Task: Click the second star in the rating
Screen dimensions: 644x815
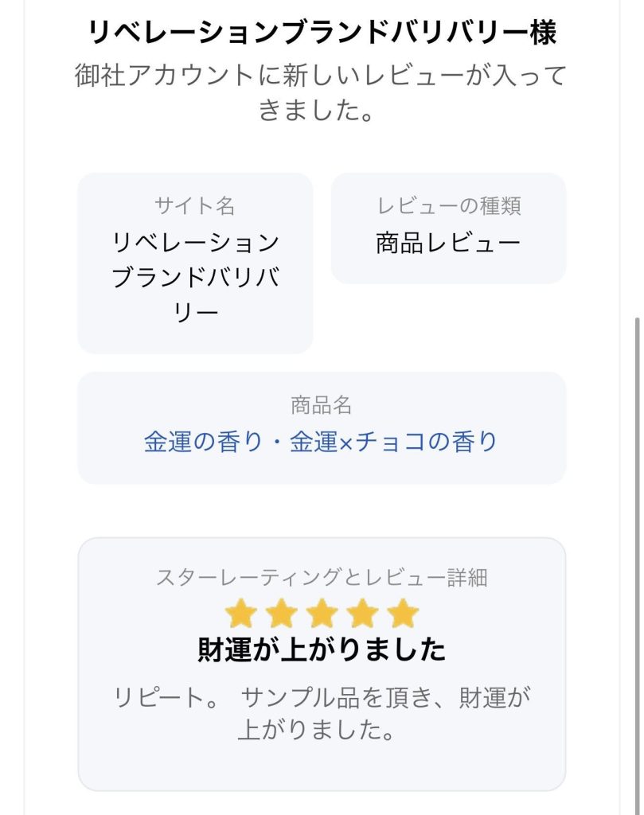Action: coord(281,614)
